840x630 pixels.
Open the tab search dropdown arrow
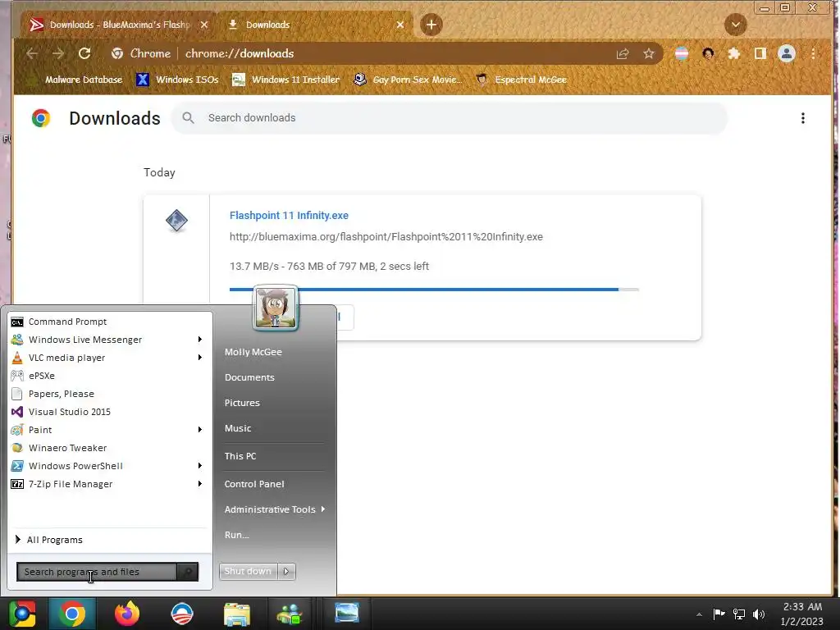[736, 25]
